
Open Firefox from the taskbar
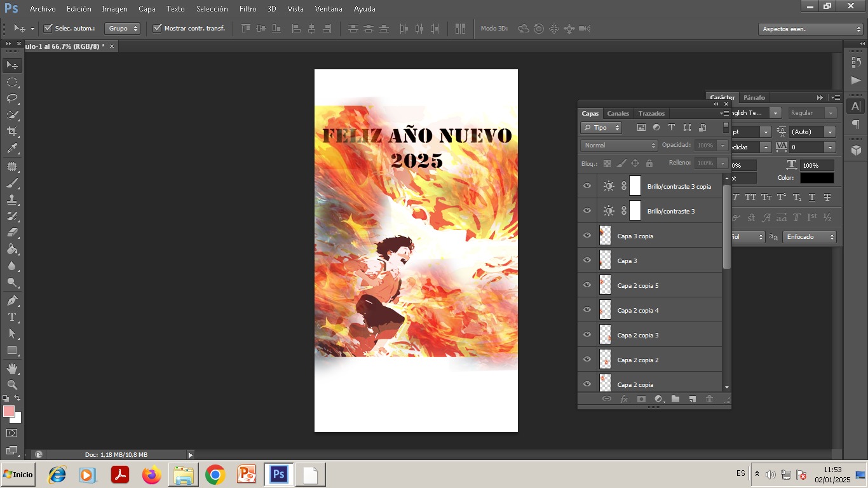(x=151, y=475)
